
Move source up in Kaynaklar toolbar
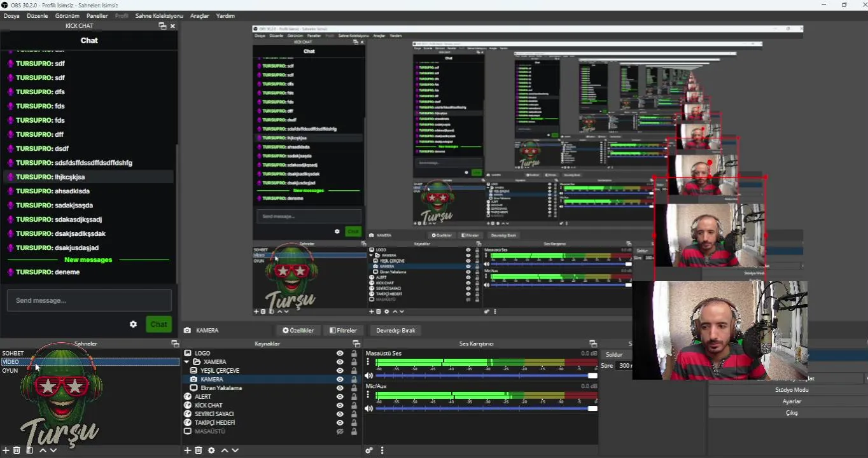click(x=225, y=450)
